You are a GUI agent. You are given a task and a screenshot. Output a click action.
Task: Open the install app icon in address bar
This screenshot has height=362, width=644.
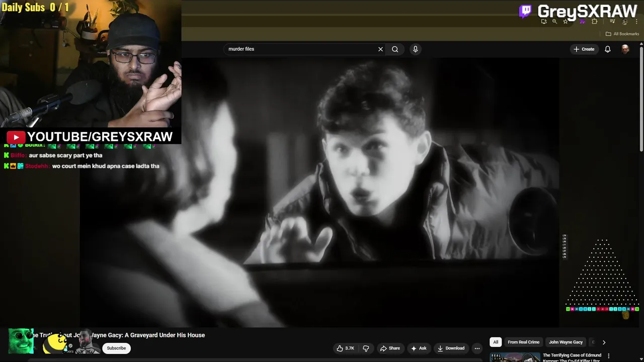(544, 21)
